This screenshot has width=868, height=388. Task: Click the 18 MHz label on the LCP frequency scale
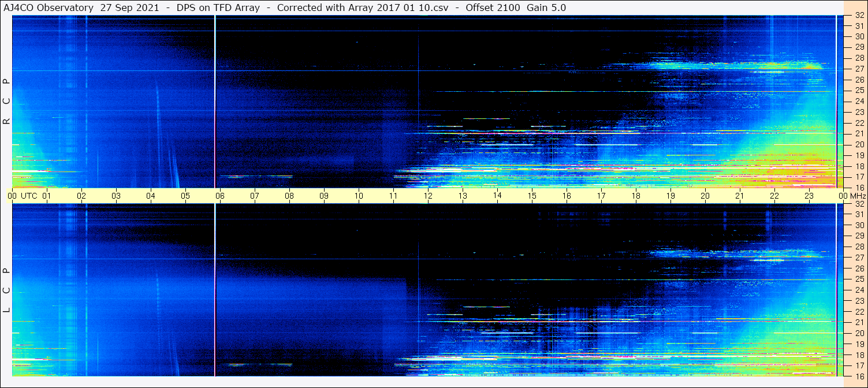(x=859, y=355)
